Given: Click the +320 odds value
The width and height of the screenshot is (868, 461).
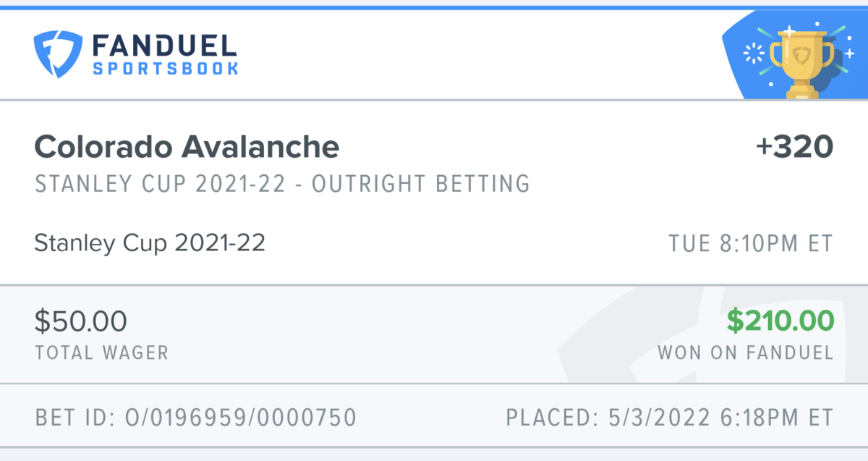Looking at the screenshot, I should (794, 148).
